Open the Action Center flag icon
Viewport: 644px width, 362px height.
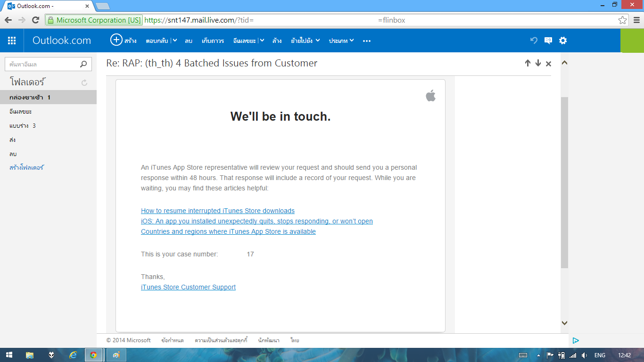click(550, 355)
